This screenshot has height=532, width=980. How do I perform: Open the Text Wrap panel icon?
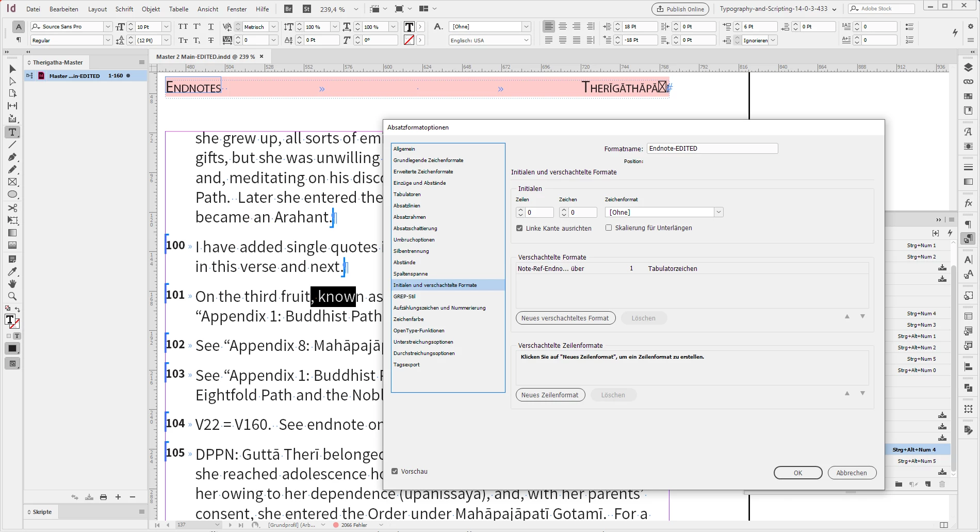(968, 147)
